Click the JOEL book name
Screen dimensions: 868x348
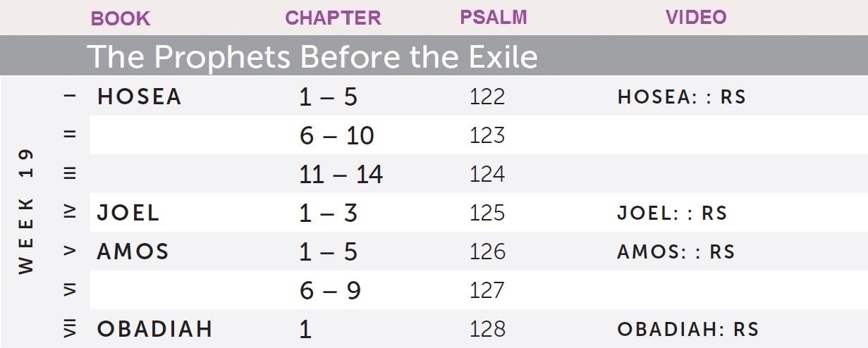click(x=128, y=213)
